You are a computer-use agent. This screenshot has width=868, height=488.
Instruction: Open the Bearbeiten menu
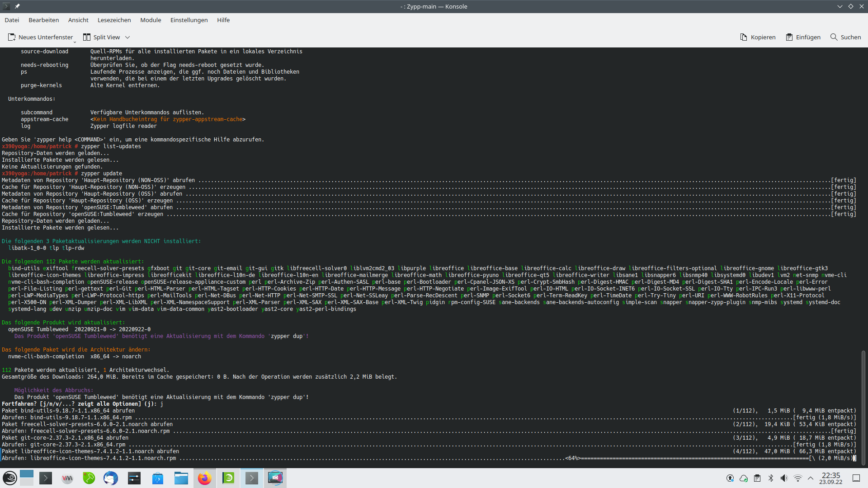(x=44, y=20)
